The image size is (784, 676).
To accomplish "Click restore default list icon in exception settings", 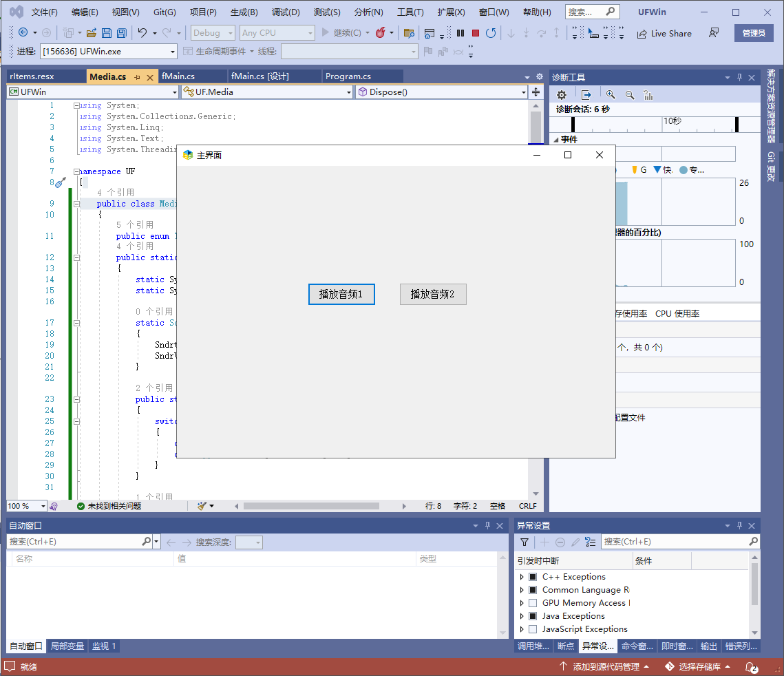I will pyautogui.click(x=591, y=542).
